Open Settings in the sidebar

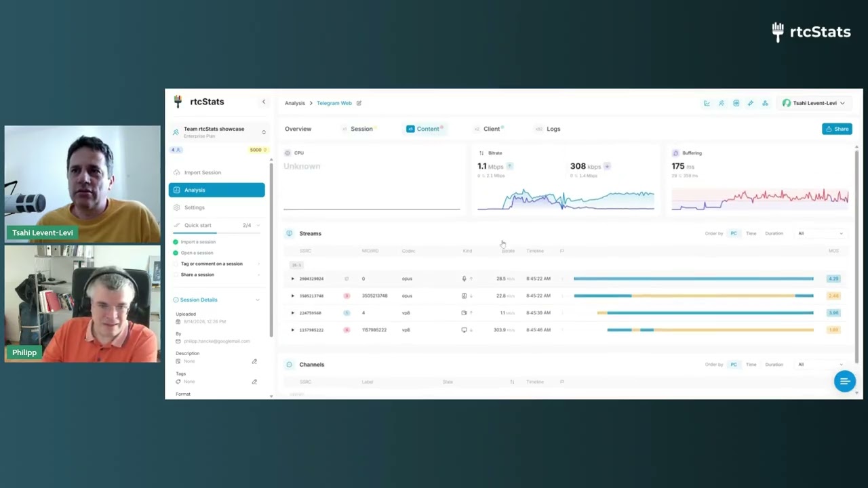tap(217, 207)
